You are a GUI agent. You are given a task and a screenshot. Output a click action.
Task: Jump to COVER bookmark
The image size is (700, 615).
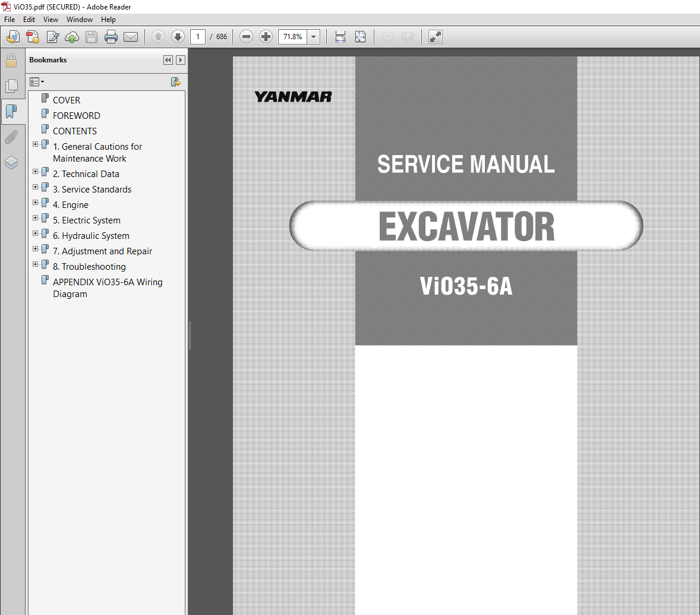(67, 100)
